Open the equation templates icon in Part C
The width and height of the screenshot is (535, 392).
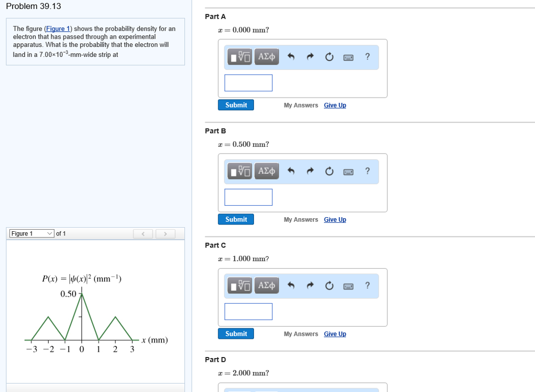pos(239,286)
